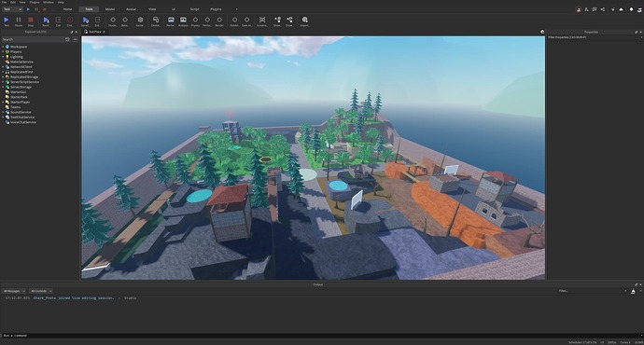This screenshot has width=644, height=345.
Task: Expand the Workspace node in Explorer
Action: (x=3, y=47)
